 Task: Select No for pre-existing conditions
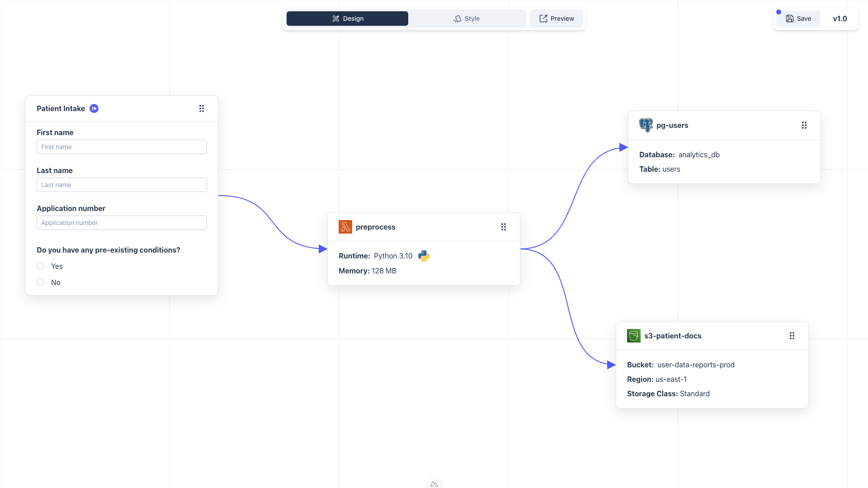[x=40, y=282]
